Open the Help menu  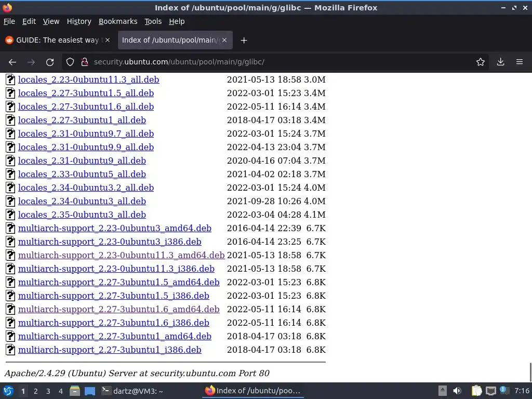(177, 21)
